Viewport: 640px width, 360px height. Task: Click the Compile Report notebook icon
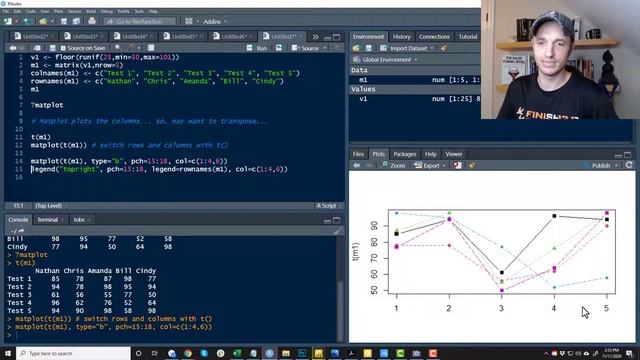(x=151, y=48)
